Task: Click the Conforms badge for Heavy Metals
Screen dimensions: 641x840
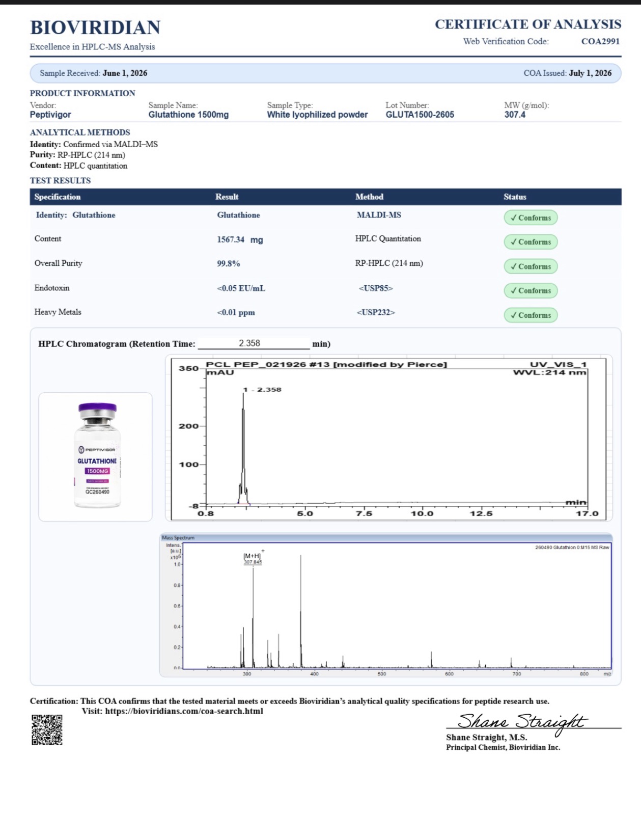Action: pyautogui.click(x=531, y=315)
